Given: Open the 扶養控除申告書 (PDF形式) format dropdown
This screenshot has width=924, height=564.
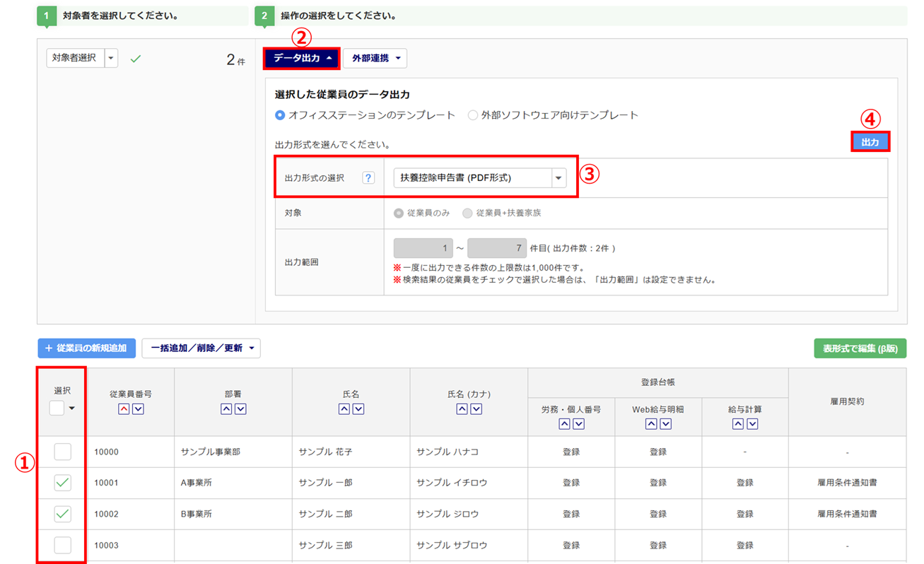Looking at the screenshot, I should point(559,178).
